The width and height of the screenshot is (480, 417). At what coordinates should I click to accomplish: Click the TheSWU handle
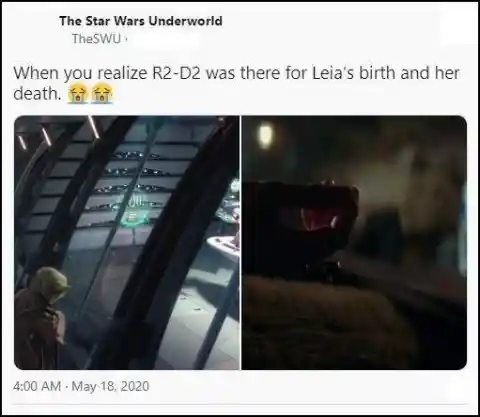pyautogui.click(x=96, y=39)
